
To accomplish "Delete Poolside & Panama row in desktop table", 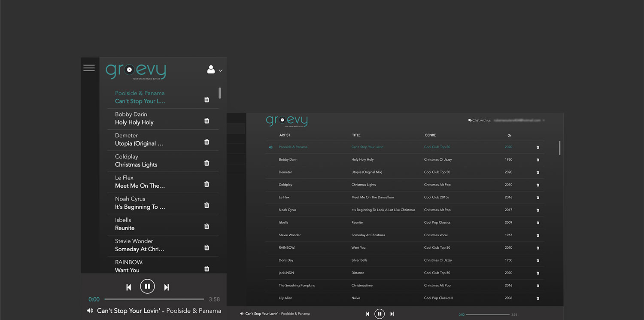I will (538, 147).
